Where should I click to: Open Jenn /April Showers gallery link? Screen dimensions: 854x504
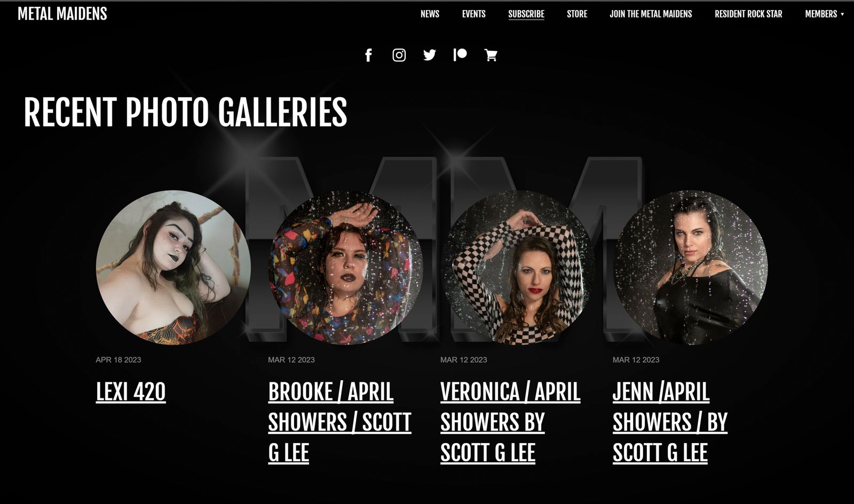tap(670, 422)
